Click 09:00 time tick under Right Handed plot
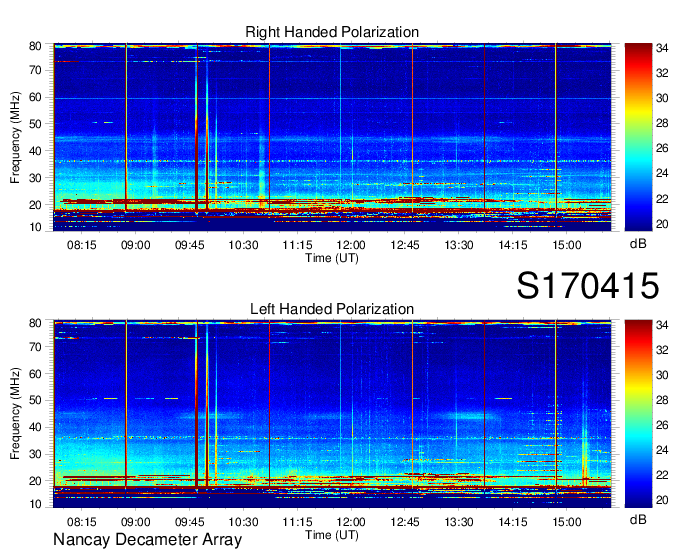The height and width of the screenshot is (552, 680). pos(135,245)
